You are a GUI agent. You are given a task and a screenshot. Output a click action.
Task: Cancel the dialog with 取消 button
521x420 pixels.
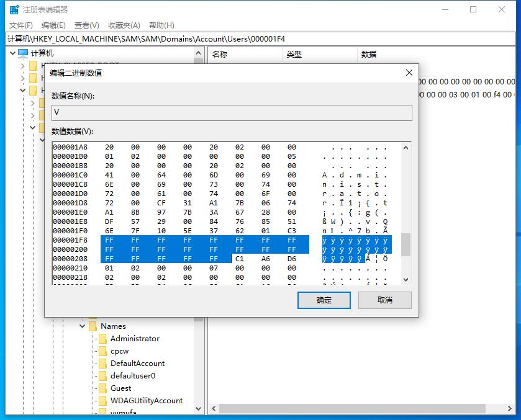385,300
